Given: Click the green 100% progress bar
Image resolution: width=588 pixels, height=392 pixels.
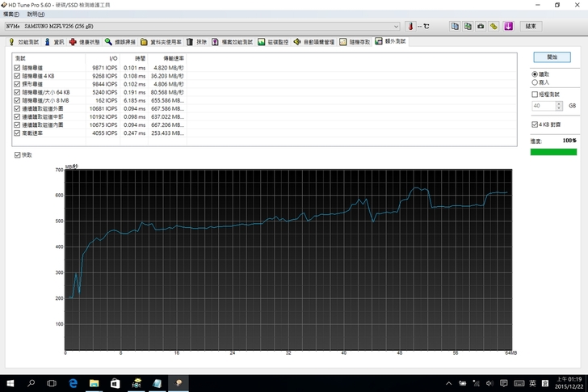Looking at the screenshot, I should point(553,151).
